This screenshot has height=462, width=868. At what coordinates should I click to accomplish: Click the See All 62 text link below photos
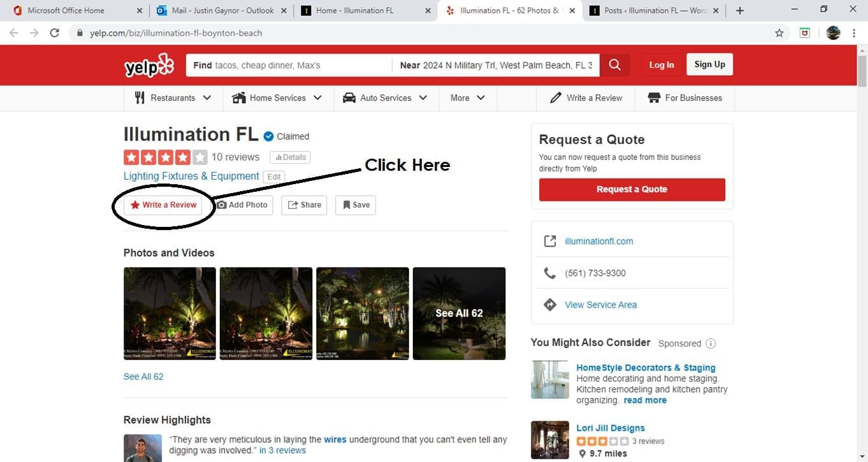pyautogui.click(x=143, y=377)
